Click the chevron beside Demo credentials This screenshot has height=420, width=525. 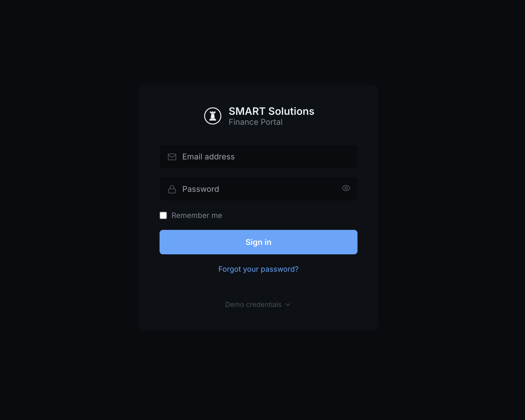288,305
